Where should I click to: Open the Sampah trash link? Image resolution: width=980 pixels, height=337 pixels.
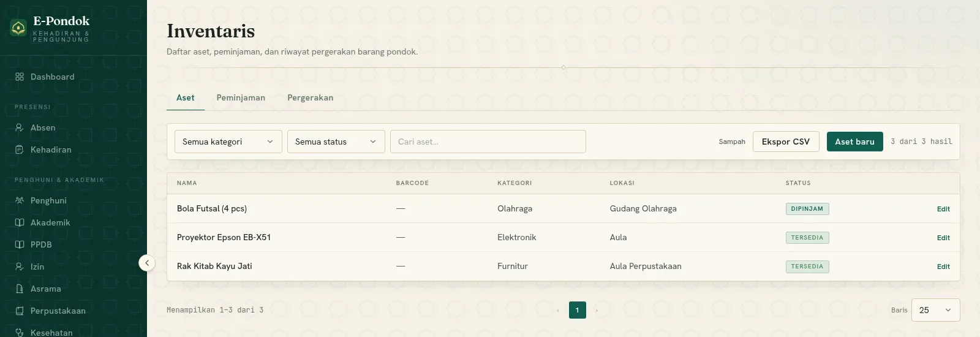732,142
